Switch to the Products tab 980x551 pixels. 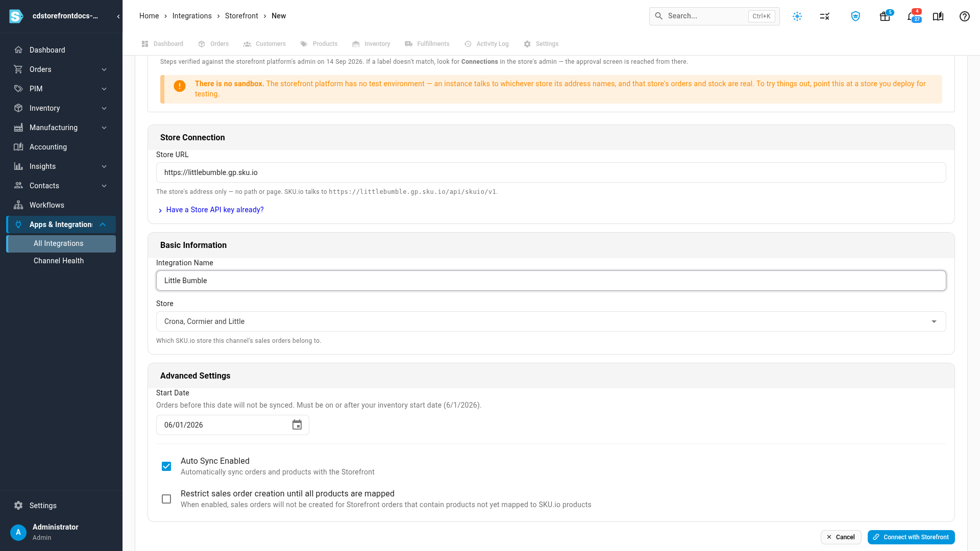pyautogui.click(x=319, y=44)
